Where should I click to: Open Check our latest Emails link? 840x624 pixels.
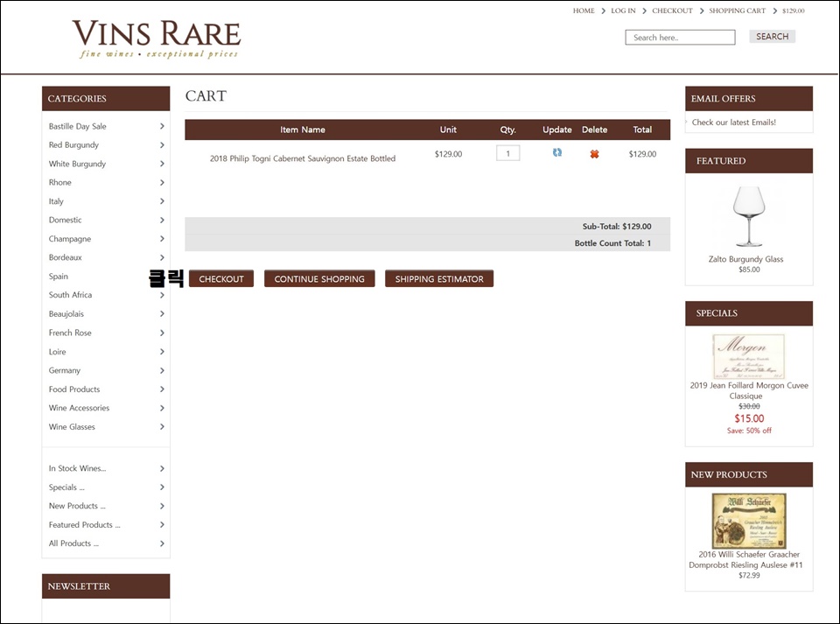pyautogui.click(x=733, y=123)
